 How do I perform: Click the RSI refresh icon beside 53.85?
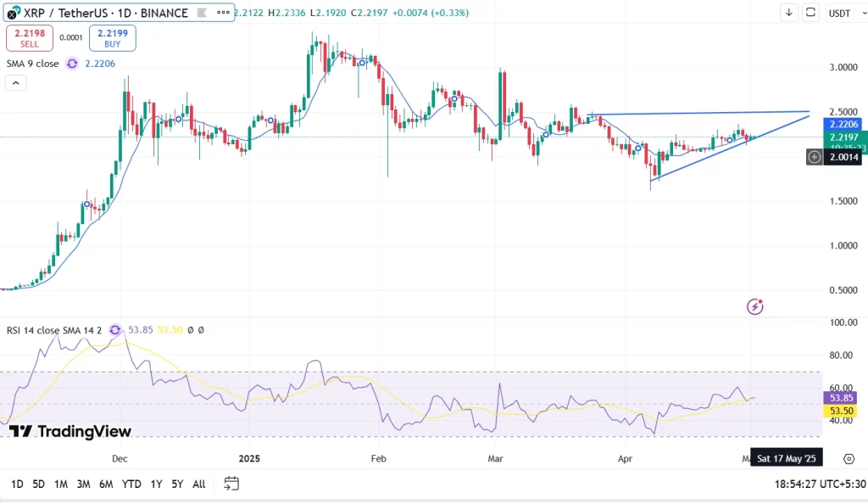pos(115,330)
